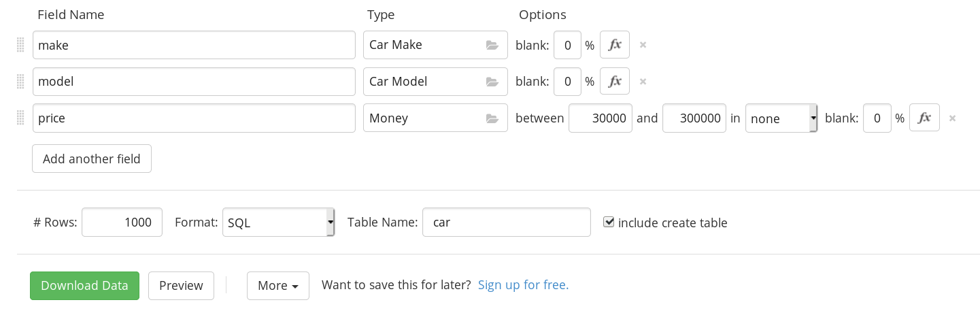Viewport: 980px width, 313px height.
Task: Remove the price field row
Action: pos(952,118)
